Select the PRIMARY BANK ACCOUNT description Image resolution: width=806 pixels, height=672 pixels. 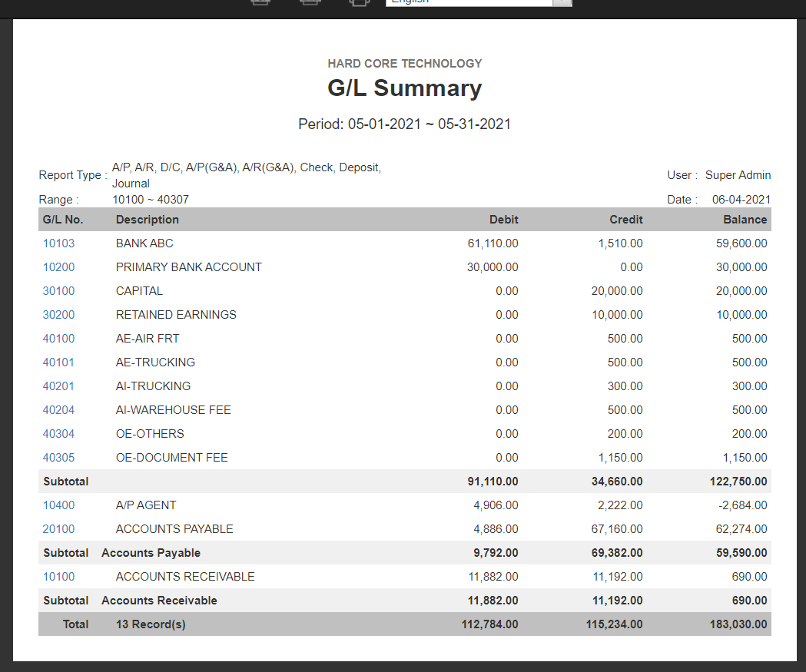pyautogui.click(x=189, y=267)
